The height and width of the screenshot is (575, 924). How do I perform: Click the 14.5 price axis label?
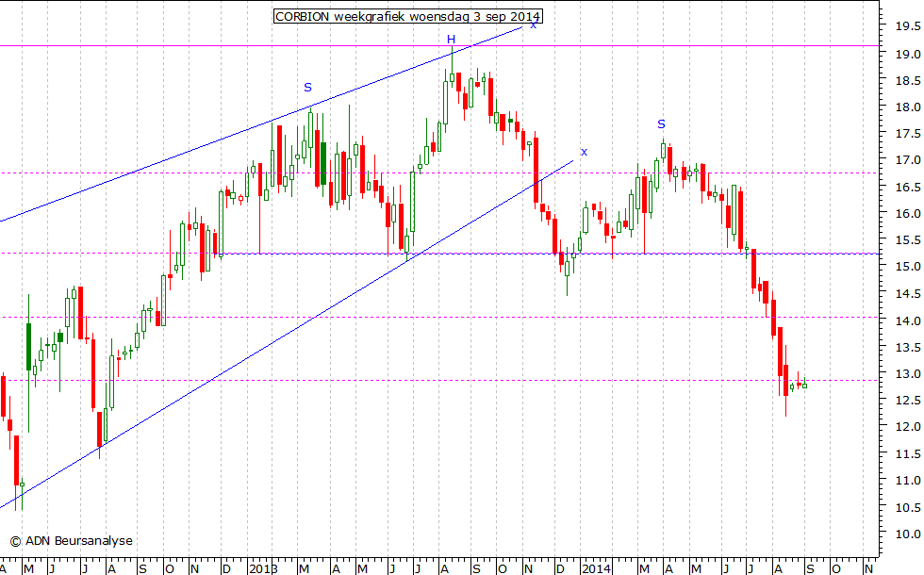point(908,293)
